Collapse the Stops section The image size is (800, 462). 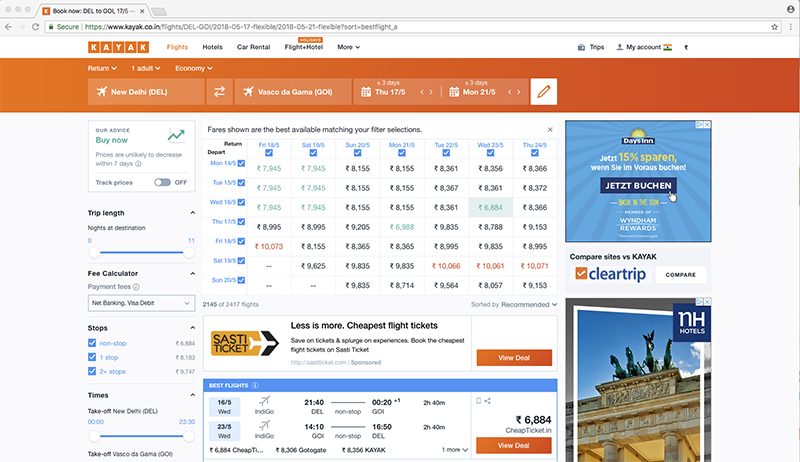click(x=192, y=328)
